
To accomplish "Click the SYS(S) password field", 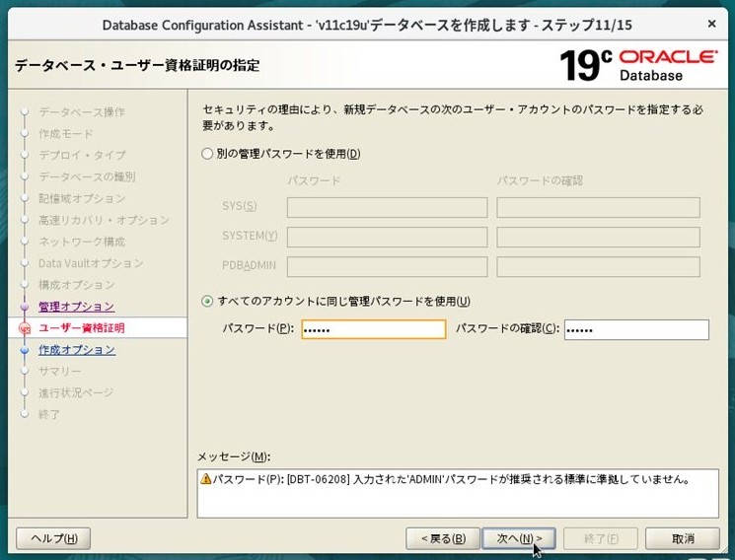I will (387, 208).
